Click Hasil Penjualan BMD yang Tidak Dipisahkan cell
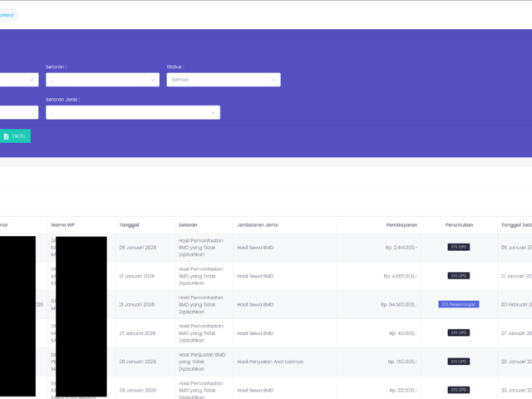Image resolution: width=532 pixels, height=399 pixels. pyautogui.click(x=202, y=362)
